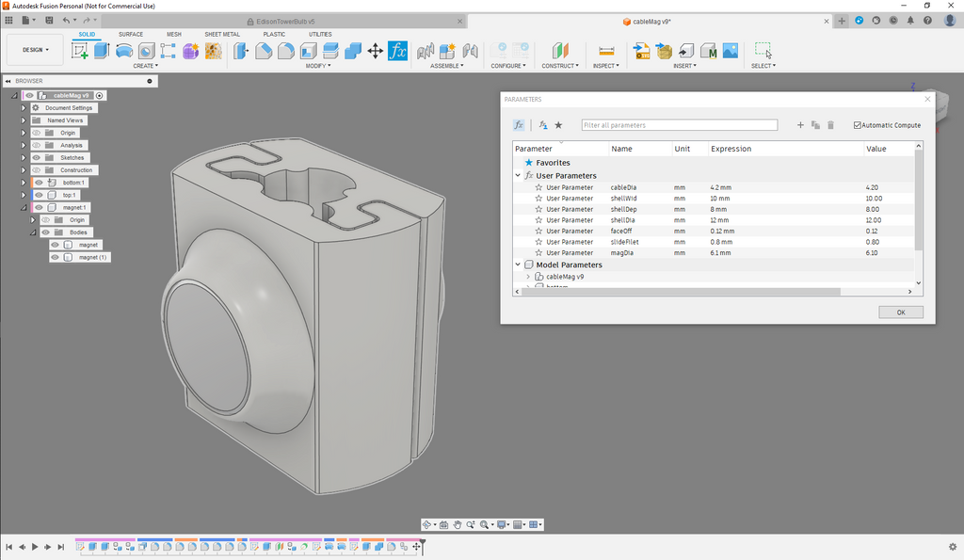Screen dimensions: 964x560
Task: Hide the magnet (1) body
Action: pyautogui.click(x=55, y=257)
